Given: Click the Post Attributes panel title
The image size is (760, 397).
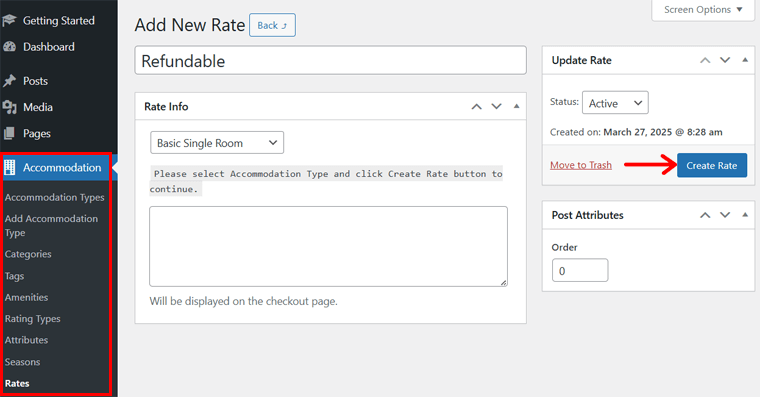Looking at the screenshot, I should click(x=587, y=215).
